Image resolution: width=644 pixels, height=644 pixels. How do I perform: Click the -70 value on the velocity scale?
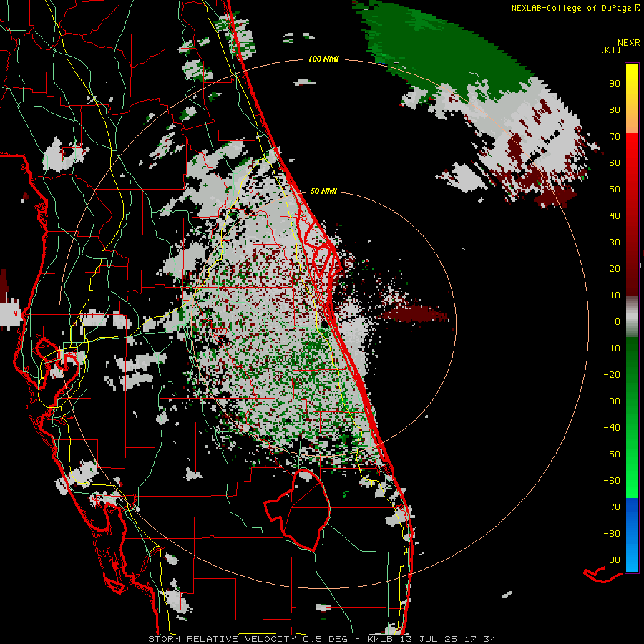tap(612, 507)
